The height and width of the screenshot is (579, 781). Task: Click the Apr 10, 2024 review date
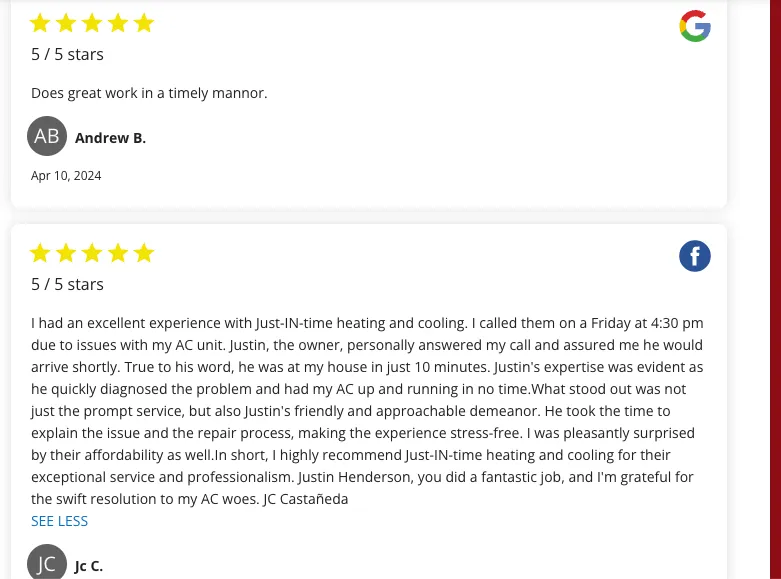click(x=66, y=176)
